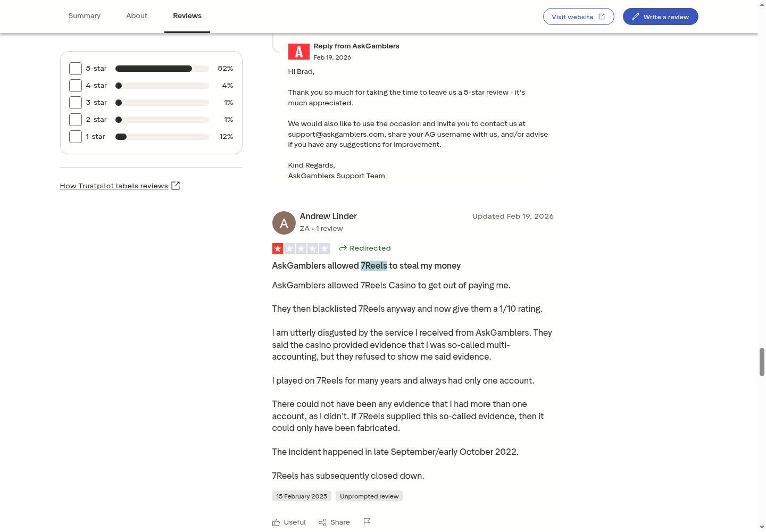Image resolution: width=766 pixels, height=532 pixels.
Task: Click the 5-star rating percentage bar
Action: pos(162,69)
